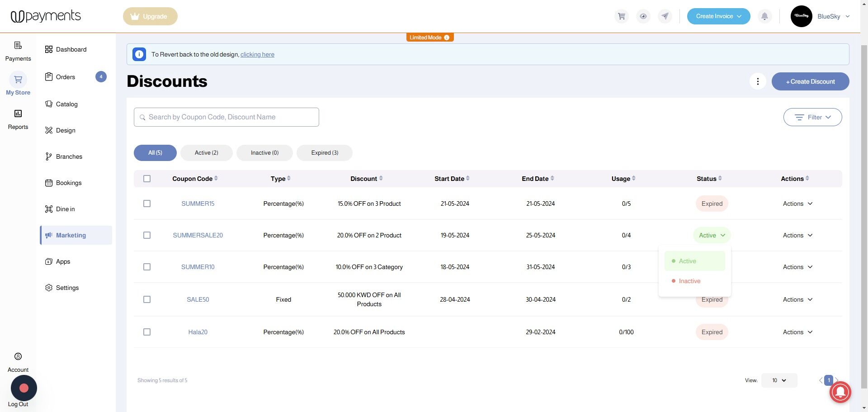Open the shopping cart icon in header

tap(622, 16)
